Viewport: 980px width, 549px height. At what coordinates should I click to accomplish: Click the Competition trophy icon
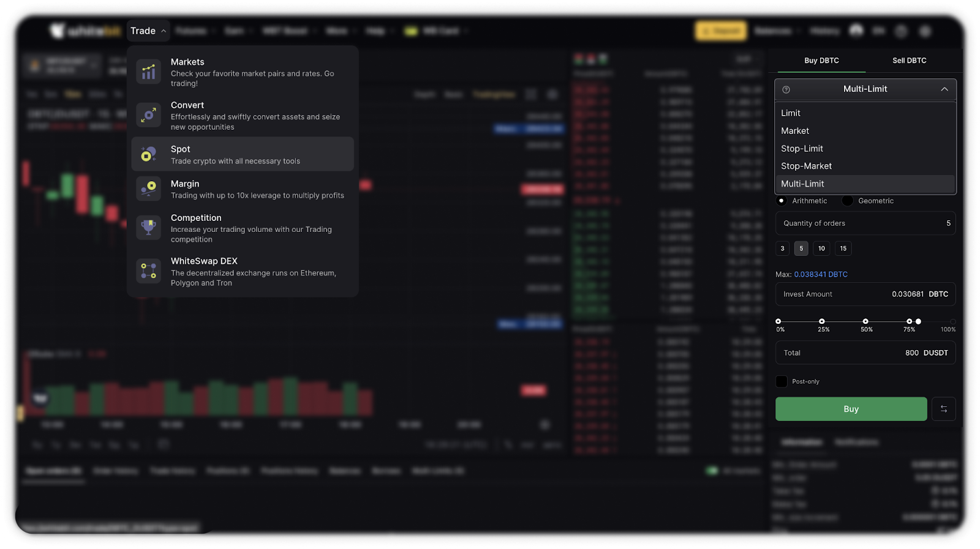coord(148,227)
